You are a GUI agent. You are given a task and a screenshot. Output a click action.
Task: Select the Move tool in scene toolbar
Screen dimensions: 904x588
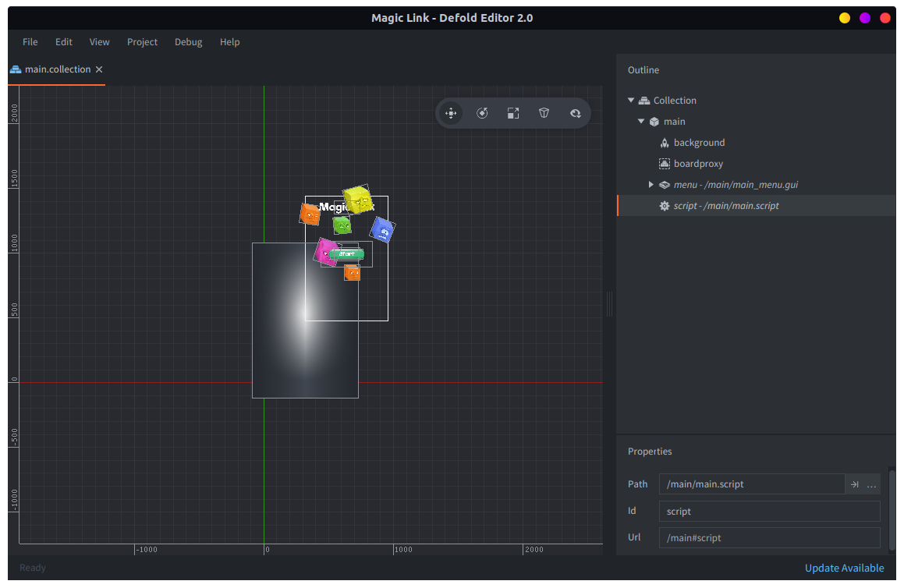pos(451,113)
